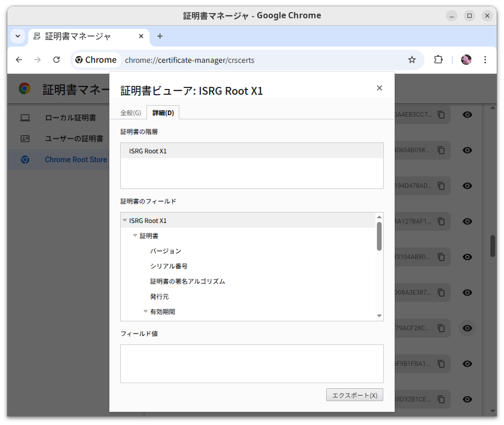Image resolution: width=504 pixels, height=425 pixels.
Task: Open ユーザーの証明書 in the sidebar
Action: click(74, 139)
